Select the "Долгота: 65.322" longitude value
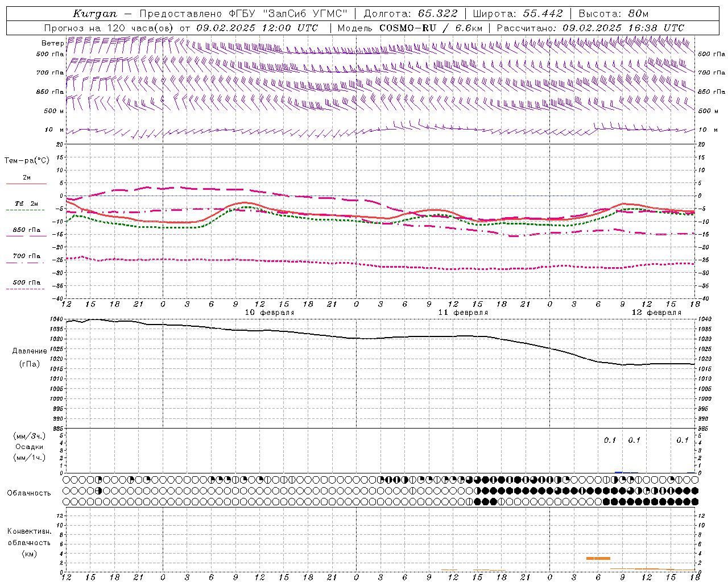The image size is (728, 582). (x=410, y=14)
